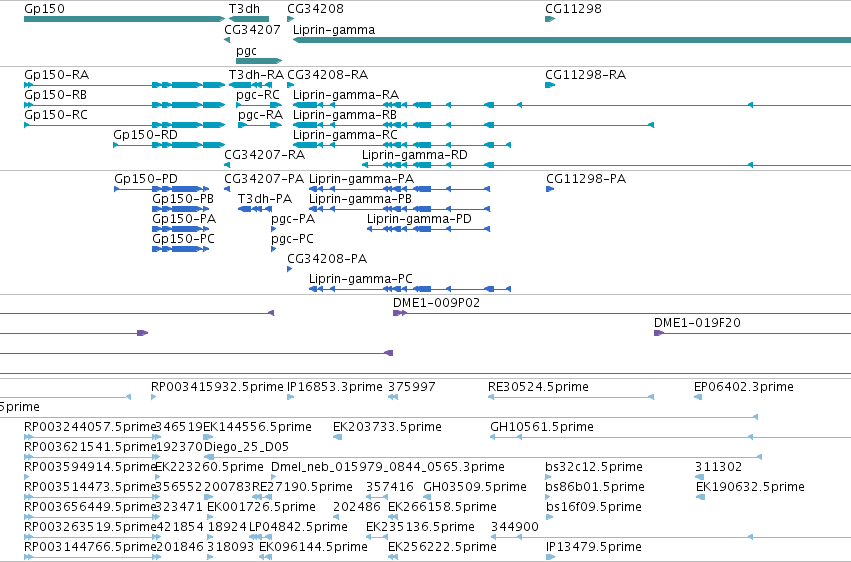This screenshot has height=562, width=851.
Task: Select transcript Gp150-RD label
Action: tap(145, 135)
